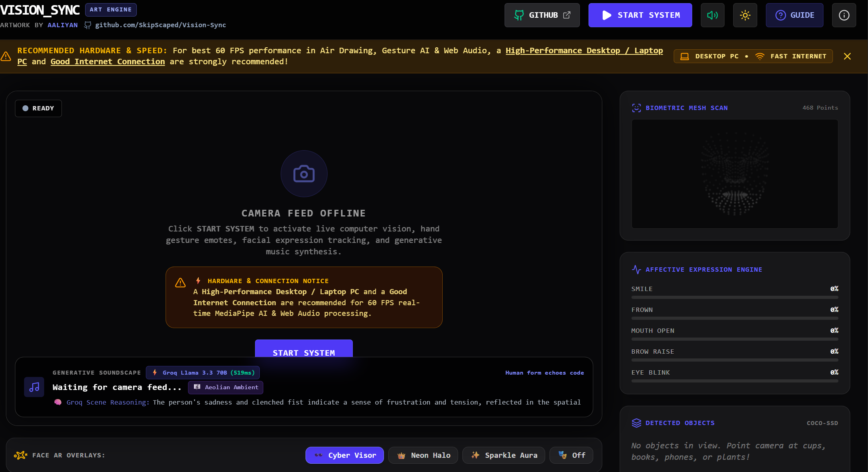Click the SMILE expression progress bar
Viewport: 868px width, 472px height.
point(735,297)
